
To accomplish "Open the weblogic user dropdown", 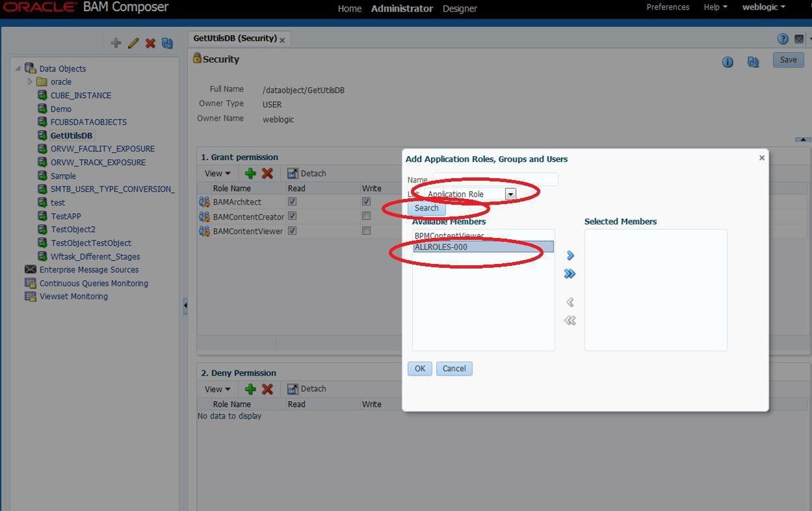I will 764,7.
